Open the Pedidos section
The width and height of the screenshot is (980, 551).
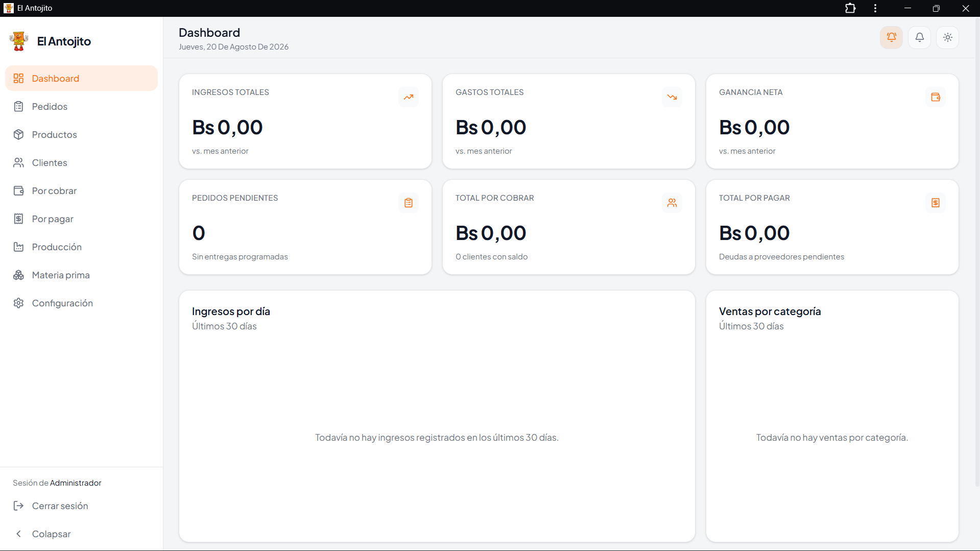point(81,106)
